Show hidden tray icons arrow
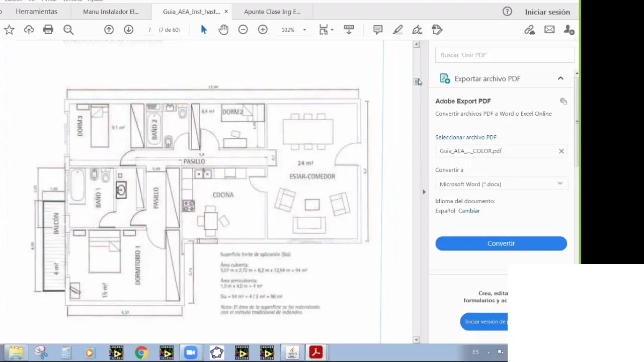Image resolution: width=644 pixels, height=362 pixels. click(489, 352)
